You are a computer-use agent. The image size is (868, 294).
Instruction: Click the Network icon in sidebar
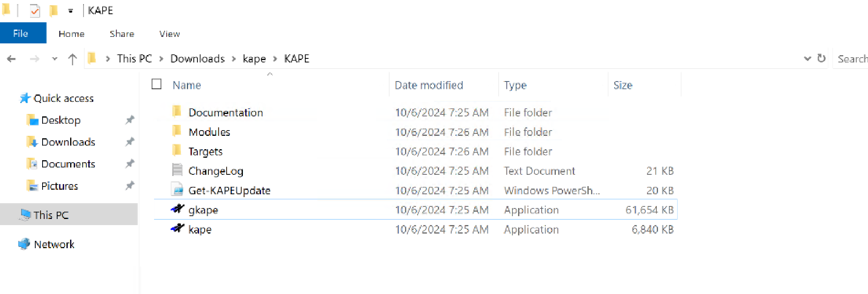pyautogui.click(x=24, y=244)
